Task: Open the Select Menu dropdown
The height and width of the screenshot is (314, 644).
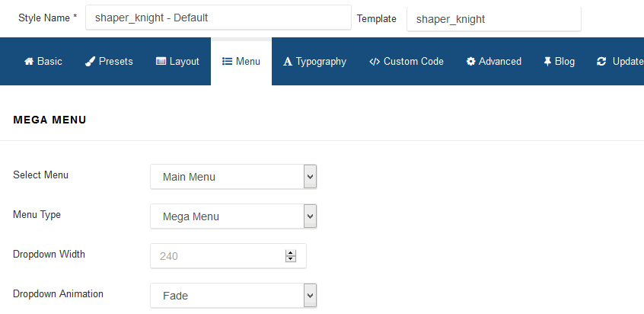Action: click(233, 177)
